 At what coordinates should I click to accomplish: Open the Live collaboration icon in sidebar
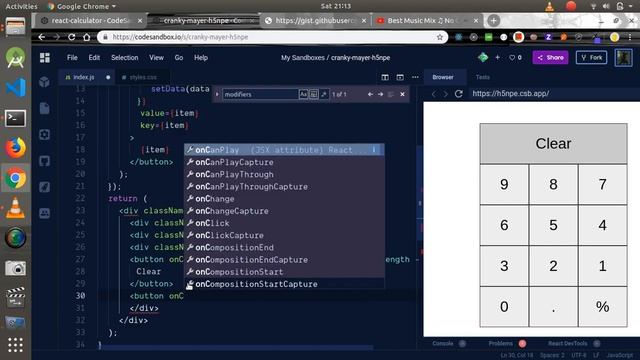point(44,213)
